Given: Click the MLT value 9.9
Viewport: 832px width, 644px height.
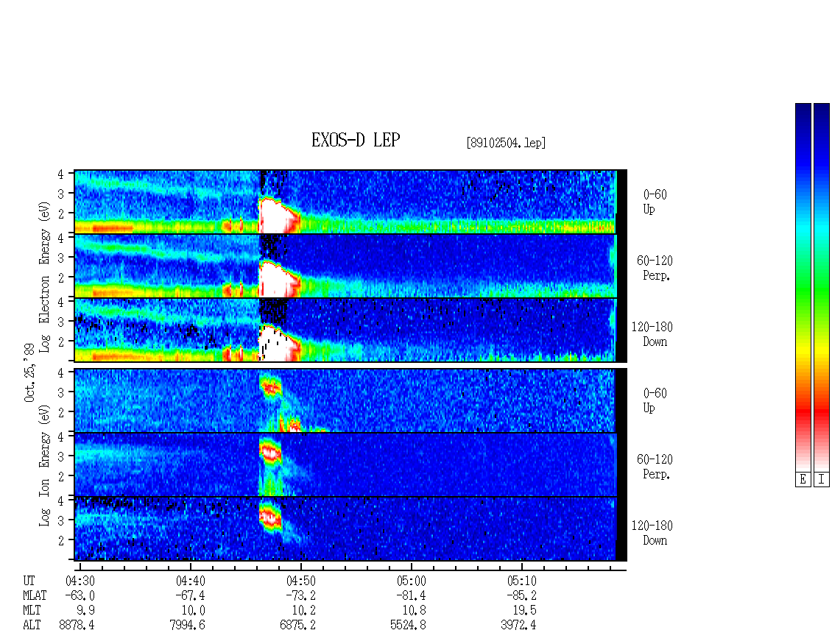Looking at the screenshot, I should click(x=86, y=611).
